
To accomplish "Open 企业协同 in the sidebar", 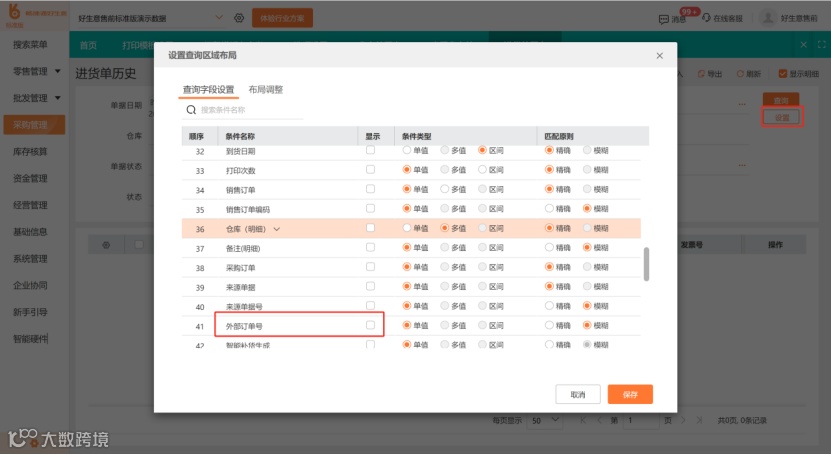I will (30, 285).
